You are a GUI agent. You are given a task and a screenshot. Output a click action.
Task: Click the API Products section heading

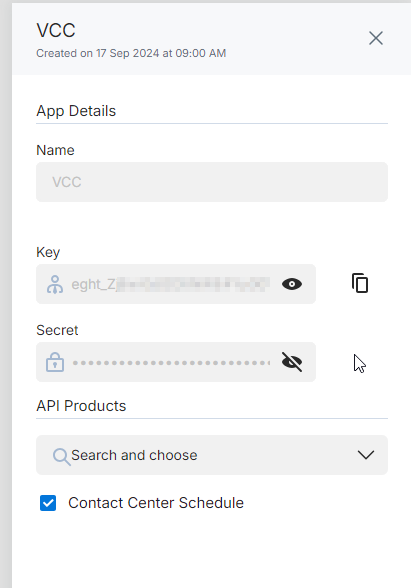tap(81, 406)
